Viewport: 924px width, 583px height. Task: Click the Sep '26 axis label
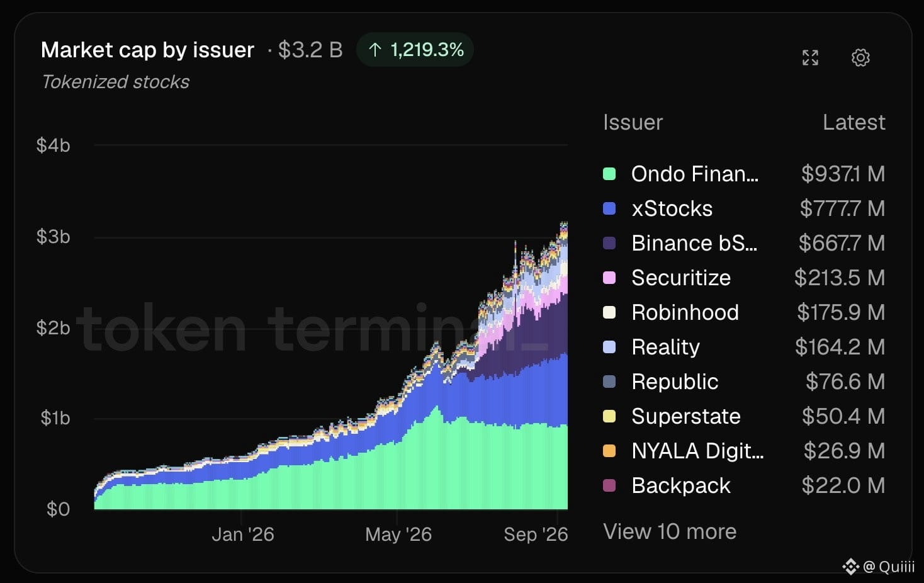[x=536, y=535]
